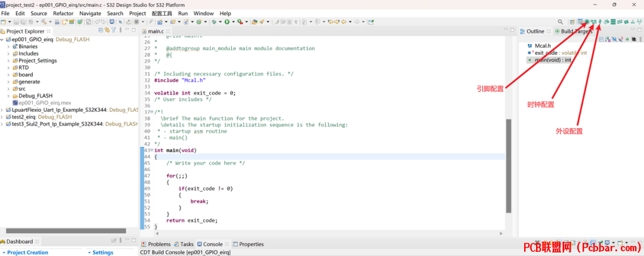
Task: Click the Back navigation arrow in toolbar
Action: point(344,22)
